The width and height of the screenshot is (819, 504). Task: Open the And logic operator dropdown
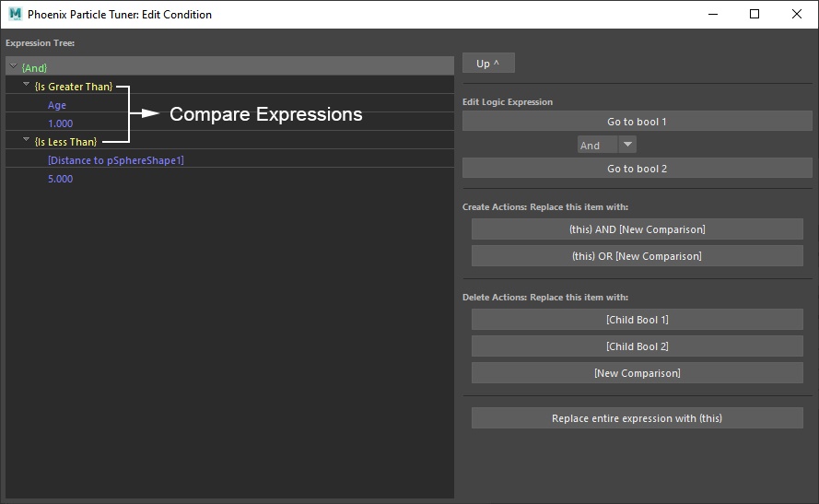[607, 145]
